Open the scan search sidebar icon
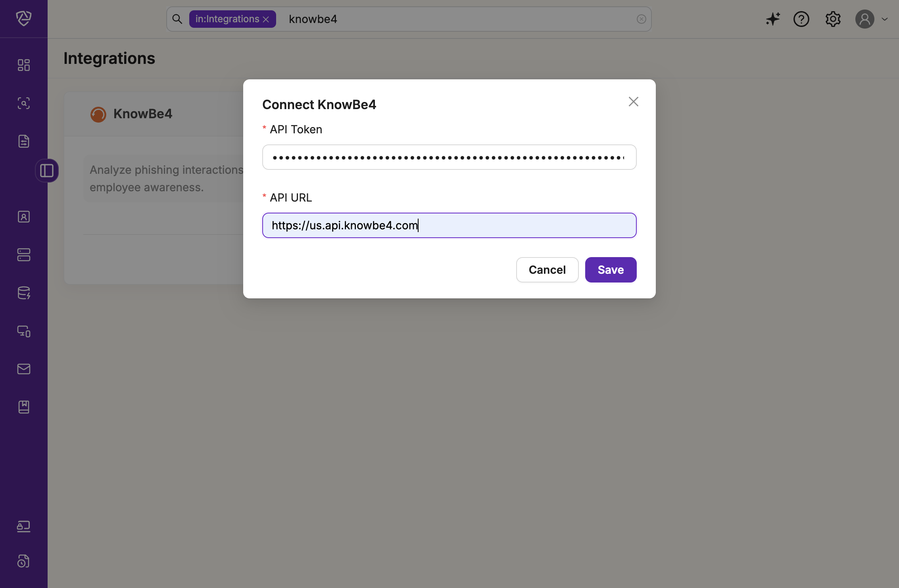Viewport: 899px width, 588px height. 24,103
